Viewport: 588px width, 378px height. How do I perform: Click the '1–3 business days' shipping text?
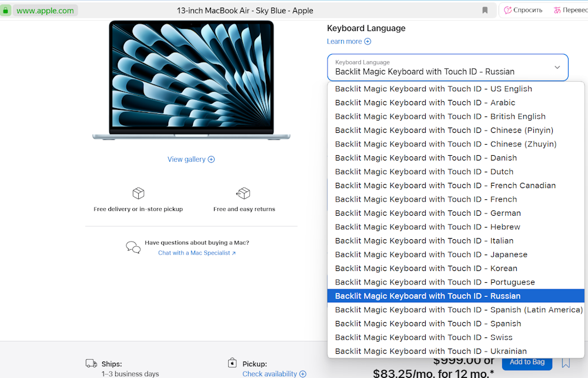130,374
